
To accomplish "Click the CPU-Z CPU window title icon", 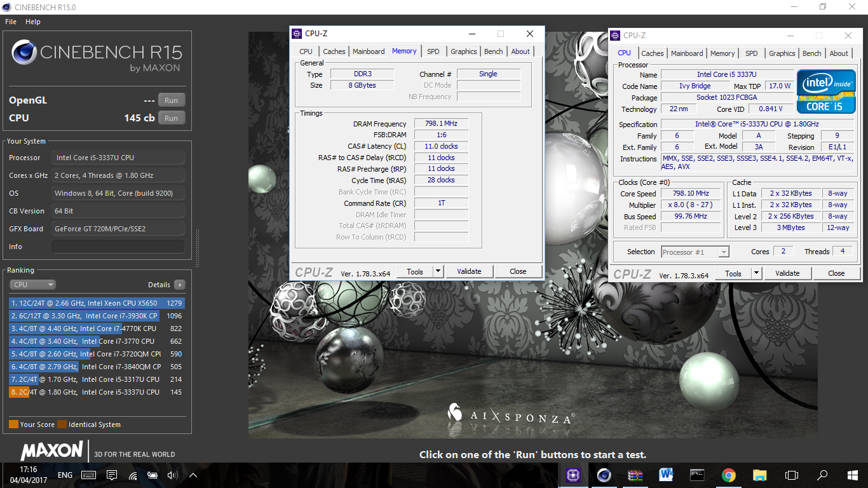I will (616, 36).
